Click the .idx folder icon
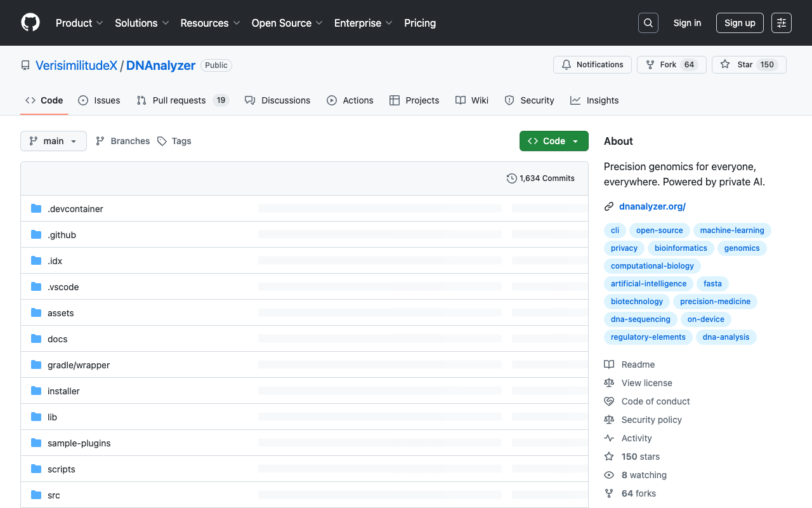Image resolution: width=812 pixels, height=508 pixels. pos(36,261)
